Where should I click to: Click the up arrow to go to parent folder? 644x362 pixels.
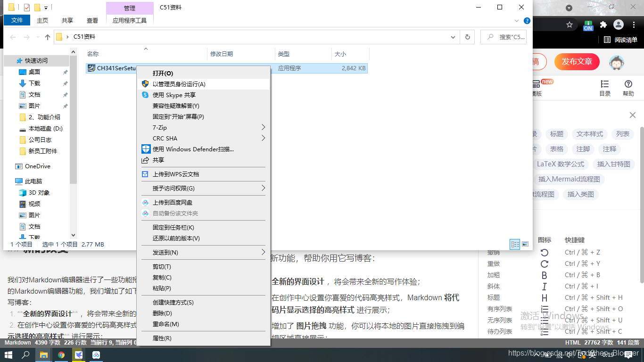click(x=48, y=37)
